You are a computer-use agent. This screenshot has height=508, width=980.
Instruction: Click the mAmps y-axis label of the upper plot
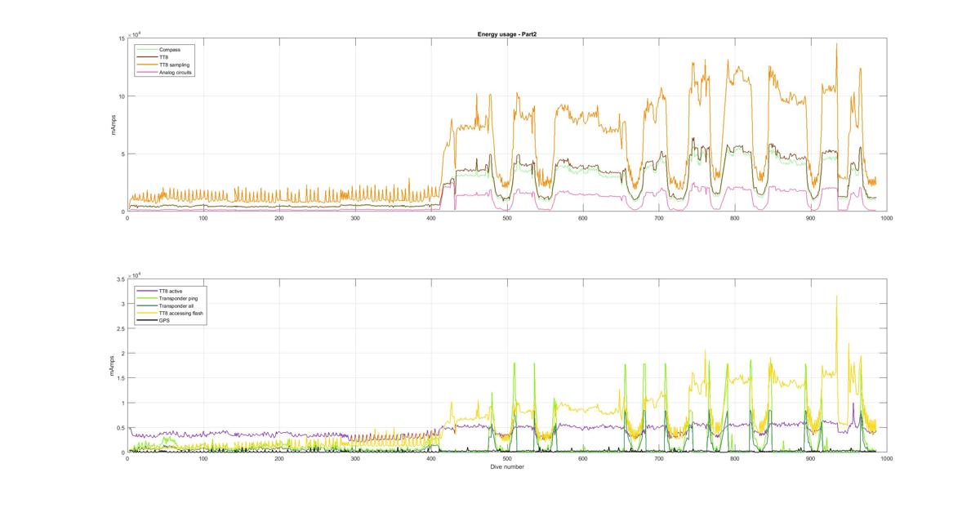click(x=114, y=125)
